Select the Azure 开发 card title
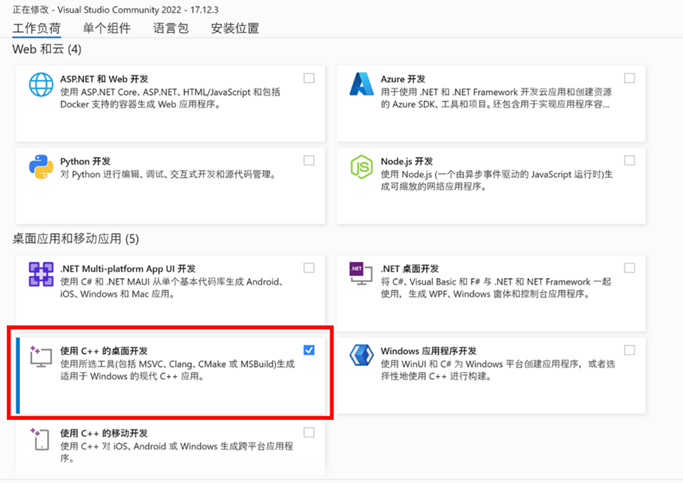The width and height of the screenshot is (683, 483). coord(403,79)
